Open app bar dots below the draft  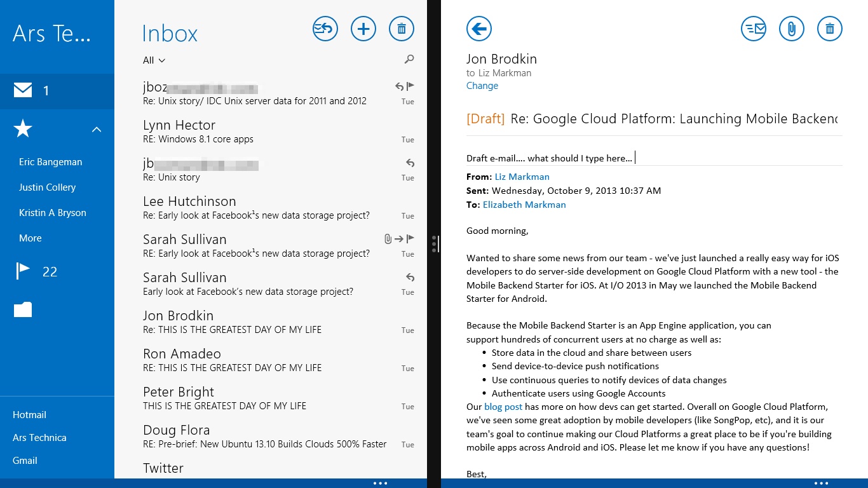click(821, 483)
